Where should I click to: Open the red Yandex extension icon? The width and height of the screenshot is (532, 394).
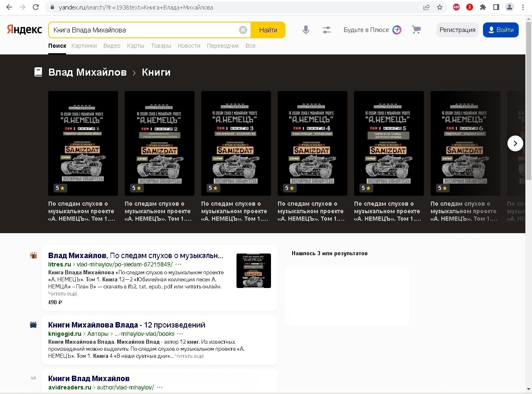(470, 7)
